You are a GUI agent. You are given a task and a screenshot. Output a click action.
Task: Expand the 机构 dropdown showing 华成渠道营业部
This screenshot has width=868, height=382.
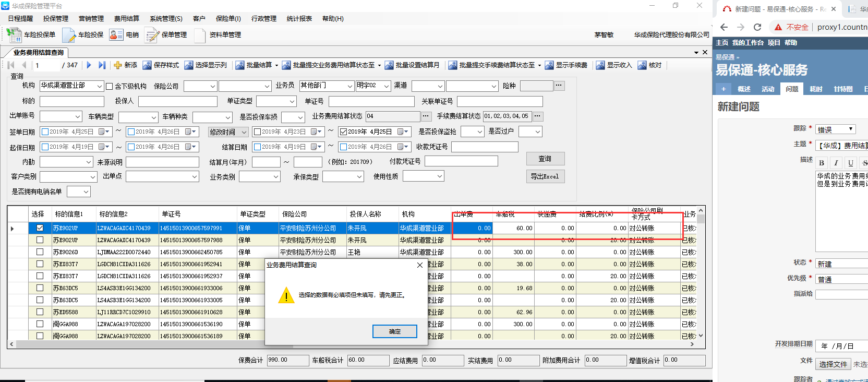100,86
